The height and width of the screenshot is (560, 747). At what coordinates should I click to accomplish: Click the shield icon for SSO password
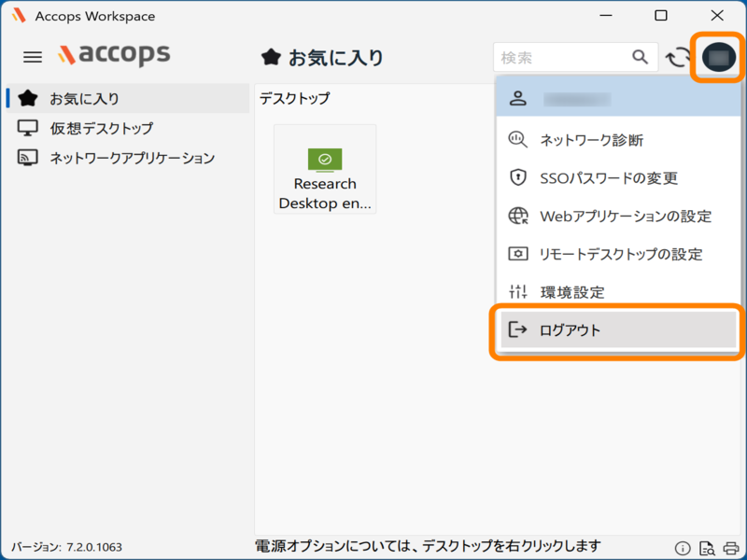pos(518,177)
